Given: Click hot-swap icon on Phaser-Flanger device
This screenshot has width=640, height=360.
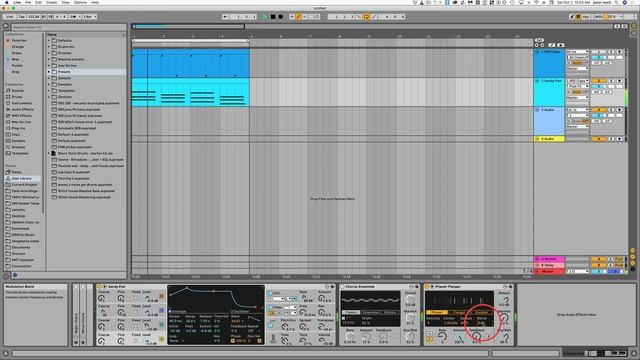Looking at the screenshot, I should (505, 287).
